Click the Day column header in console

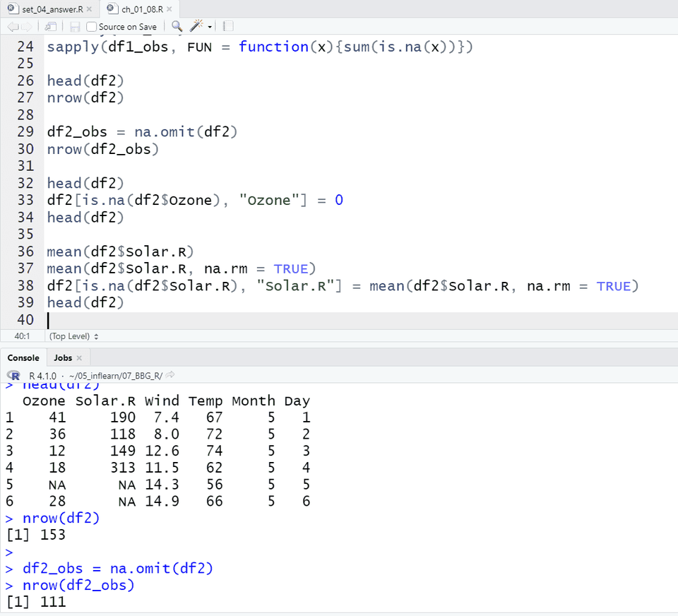[297, 401]
